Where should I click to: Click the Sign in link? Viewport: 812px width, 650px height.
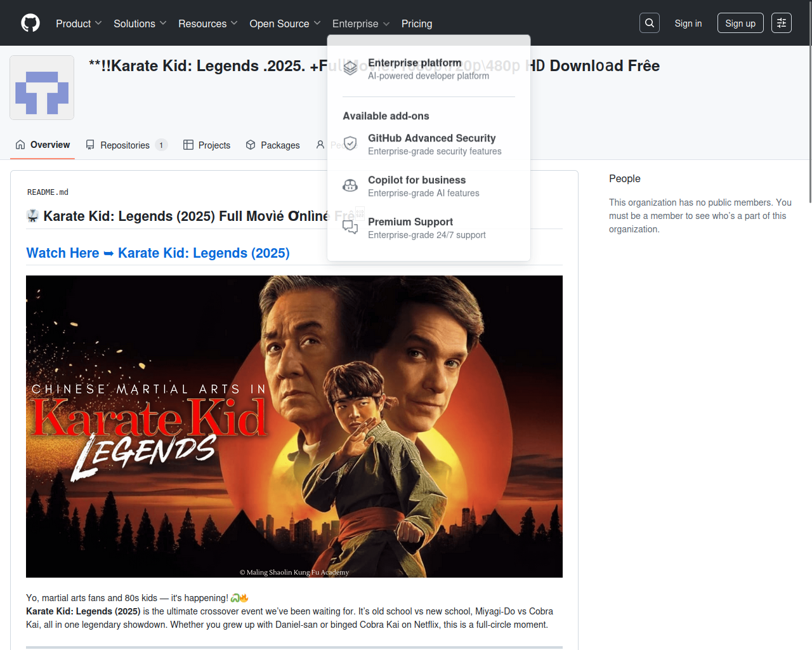coord(688,23)
